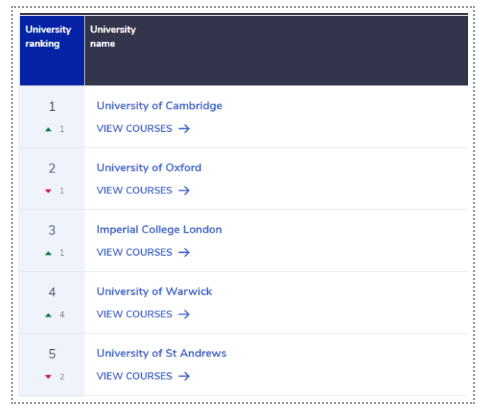Click the red down arrow beside St Andrews' rank
Image resolution: width=484 pixels, height=413 pixels.
tap(48, 377)
